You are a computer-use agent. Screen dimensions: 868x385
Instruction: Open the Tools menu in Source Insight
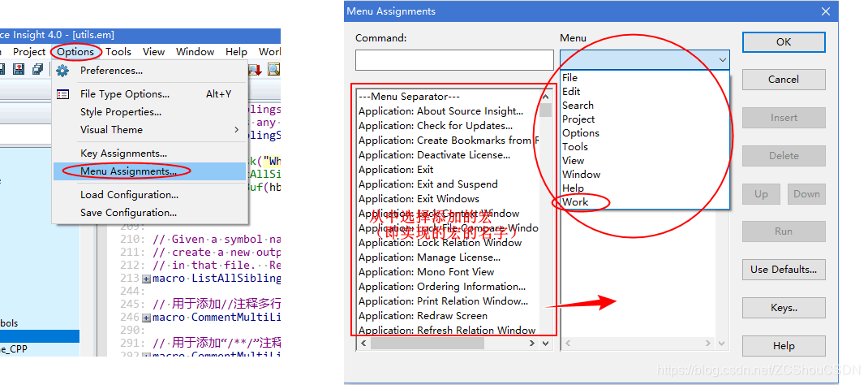click(x=118, y=51)
